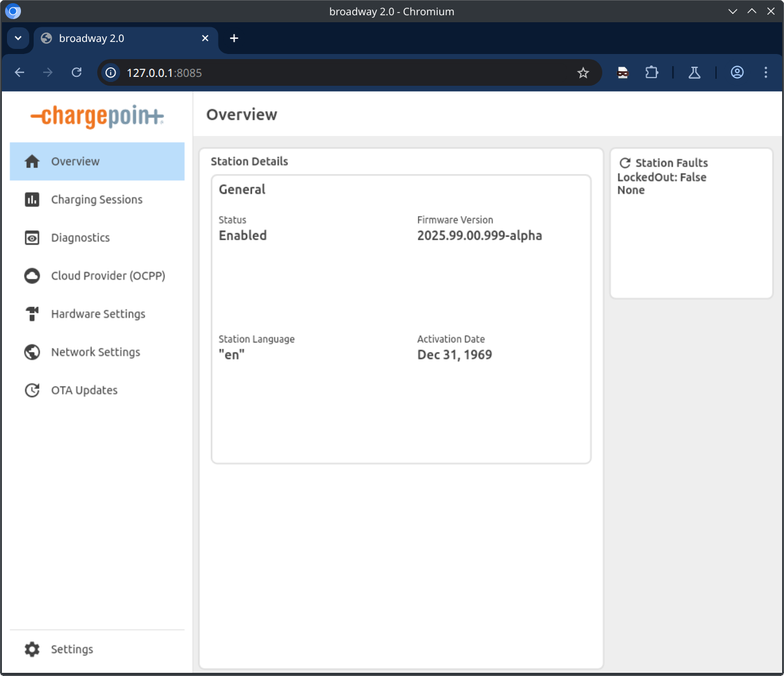Viewport: 784px width, 676px height.
Task: Click the Diagnostics eye icon
Action: 32,238
